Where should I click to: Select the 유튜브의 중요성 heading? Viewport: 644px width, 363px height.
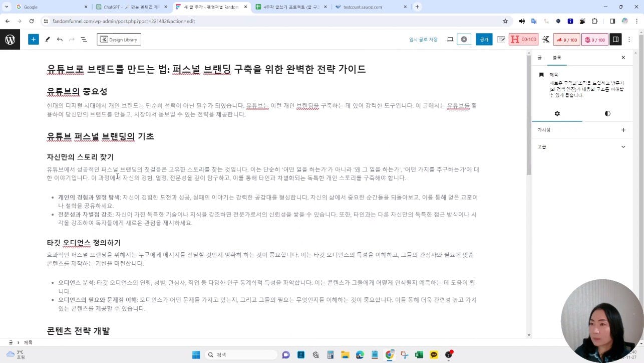77,91
